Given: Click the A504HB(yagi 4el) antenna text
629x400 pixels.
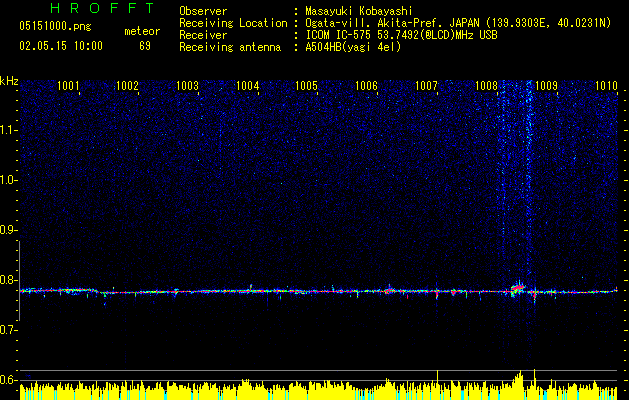Looking at the screenshot, I should pyautogui.click(x=353, y=47).
